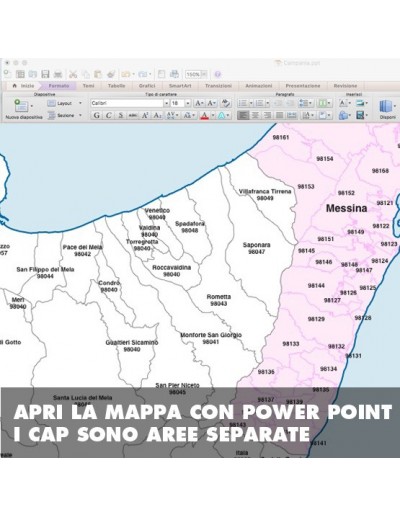Toggle underline with the S button

tap(121, 115)
